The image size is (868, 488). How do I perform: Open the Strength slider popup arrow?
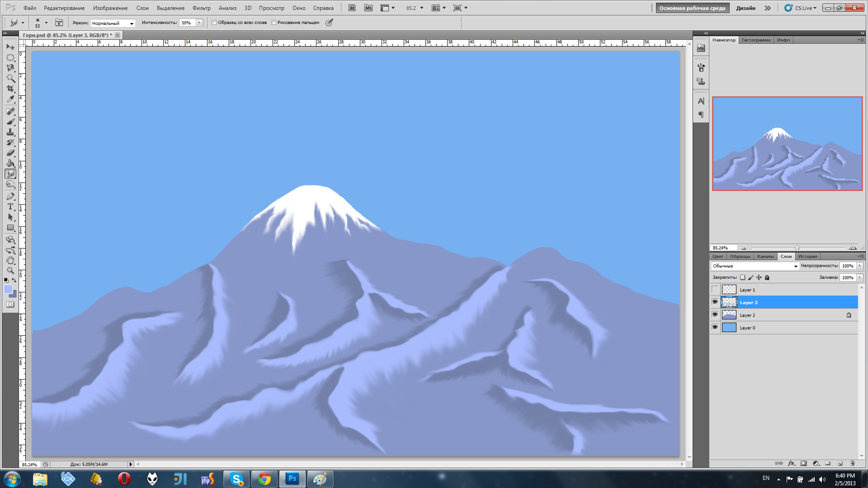pos(199,23)
